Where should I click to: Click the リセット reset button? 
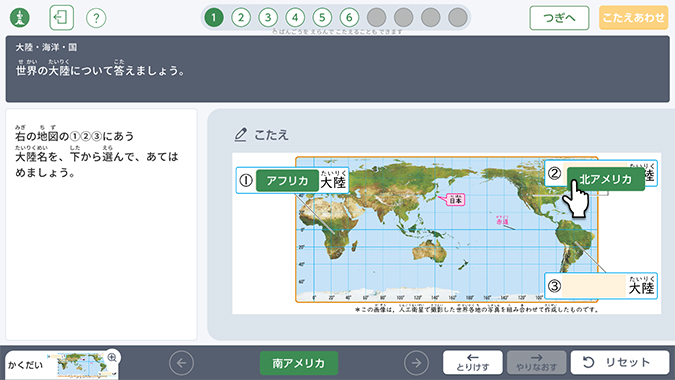tap(620, 362)
